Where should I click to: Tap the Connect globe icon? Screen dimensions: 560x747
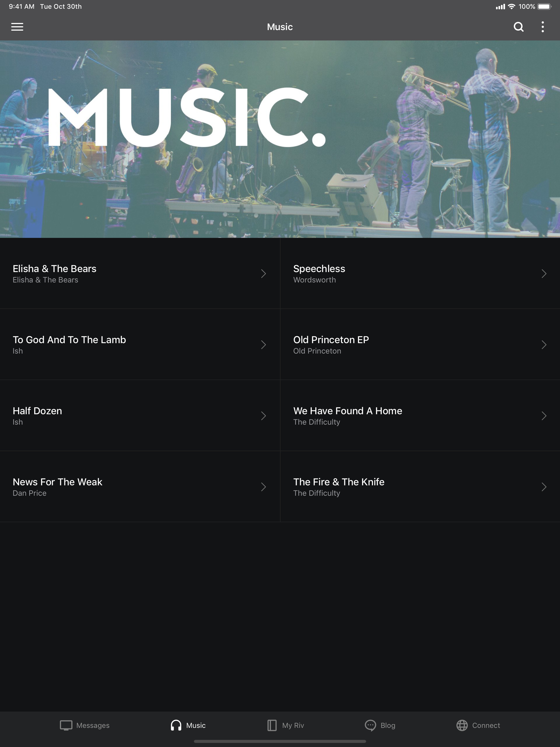(x=462, y=725)
